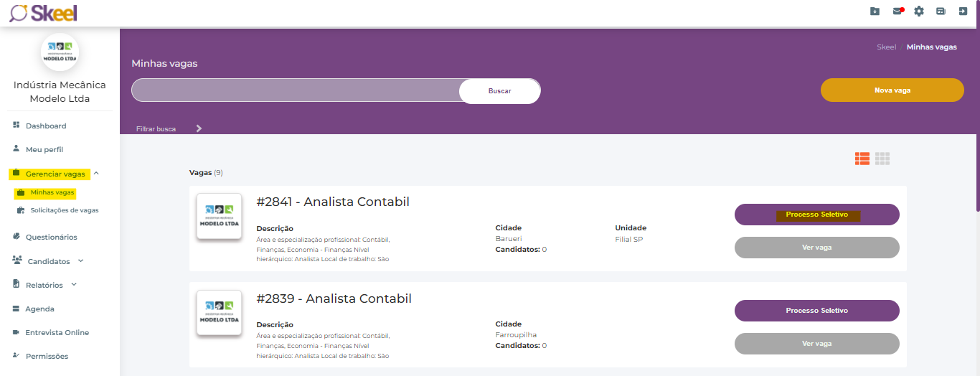Switch to grid view layout
This screenshot has width=980, height=376.
[x=882, y=159]
